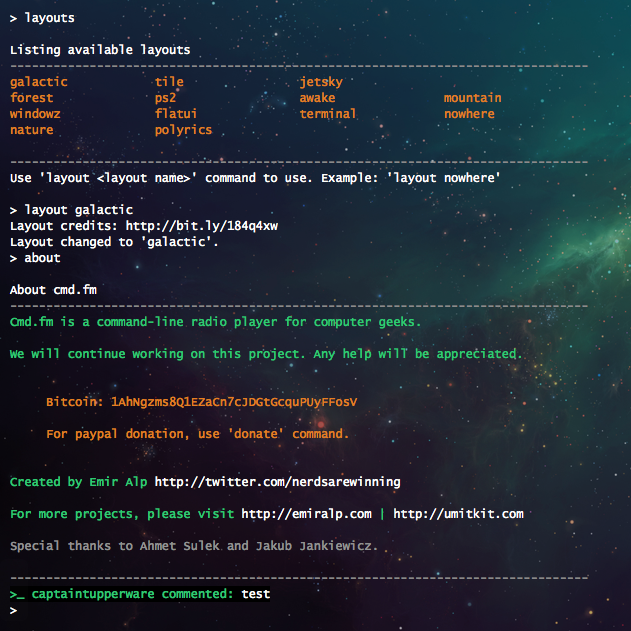631x631 pixels.
Task: Click the Bitcoin address line
Action: coord(202,402)
